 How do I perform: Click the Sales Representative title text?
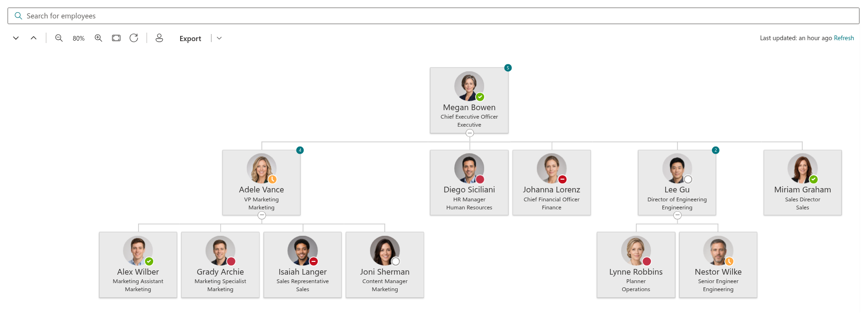pyautogui.click(x=303, y=281)
